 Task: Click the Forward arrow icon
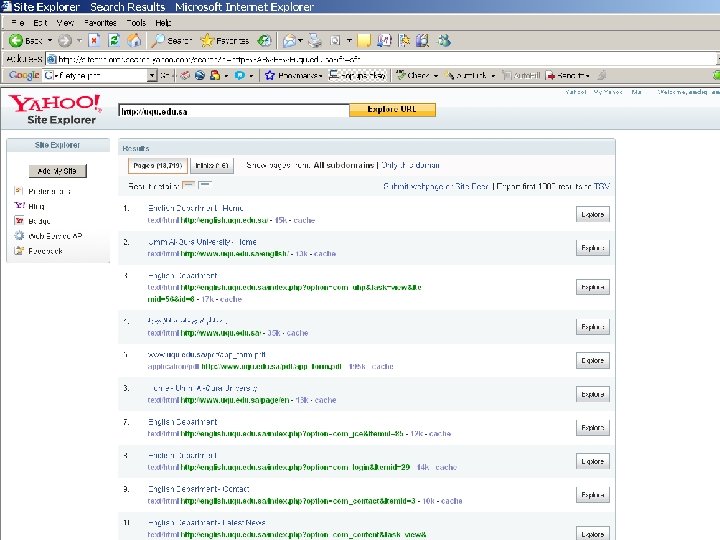(x=65, y=41)
